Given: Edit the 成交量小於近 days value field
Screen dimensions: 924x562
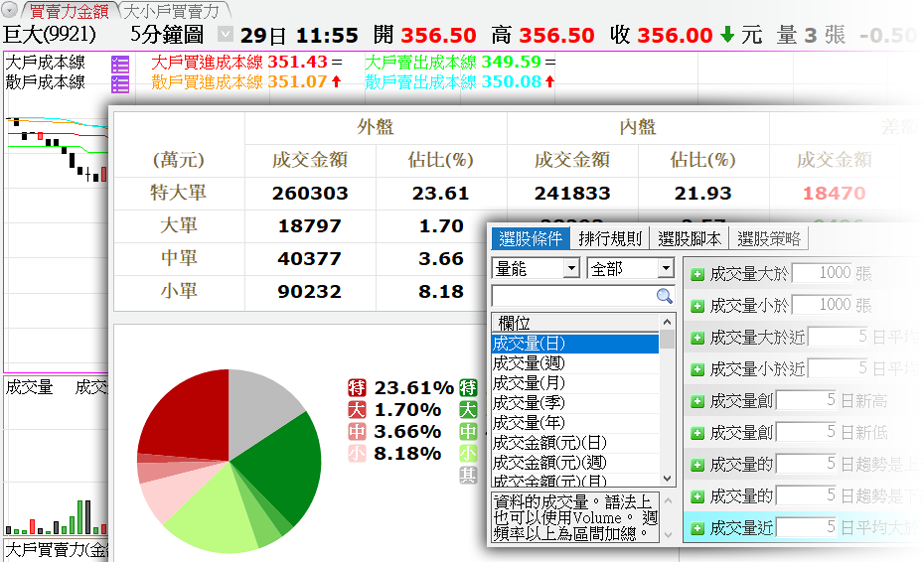Looking at the screenshot, I should (x=840, y=368).
